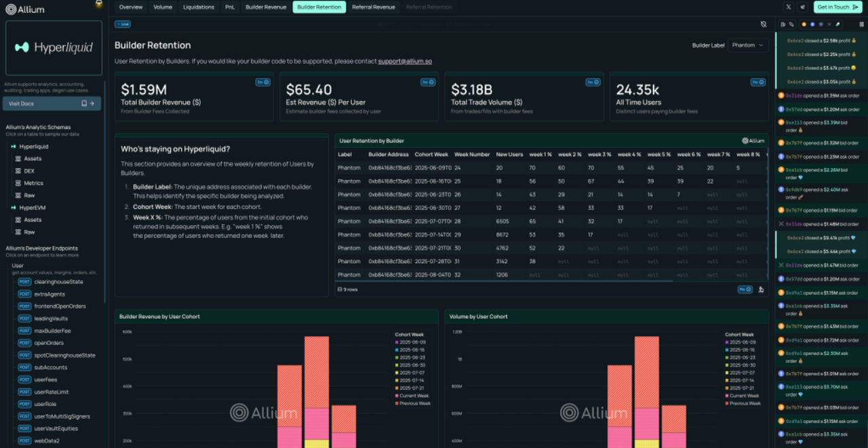Open the support@allium.so email link
Screen dimensions: 868x448
[405, 61]
